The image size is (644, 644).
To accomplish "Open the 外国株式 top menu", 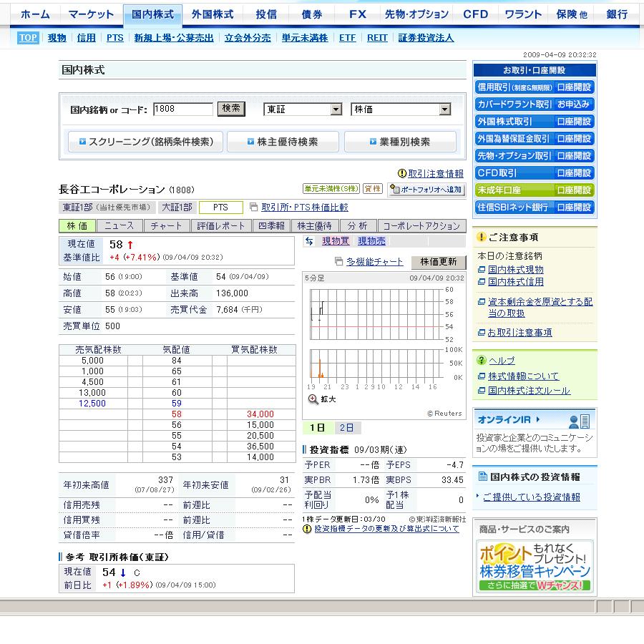I will coord(213,14).
